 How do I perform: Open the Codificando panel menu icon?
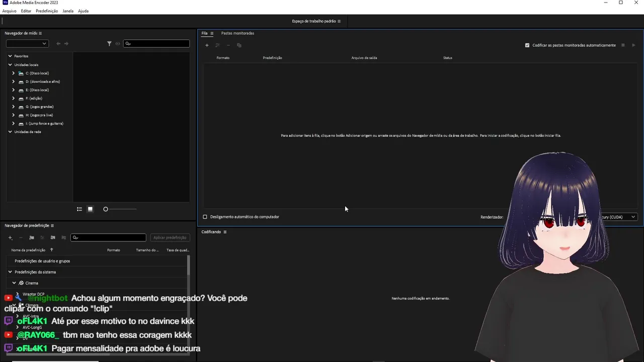[x=225, y=232]
